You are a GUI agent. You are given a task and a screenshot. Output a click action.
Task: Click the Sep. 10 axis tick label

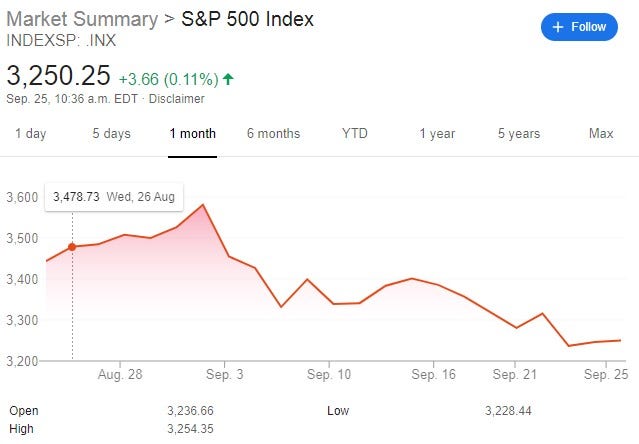[x=329, y=374]
